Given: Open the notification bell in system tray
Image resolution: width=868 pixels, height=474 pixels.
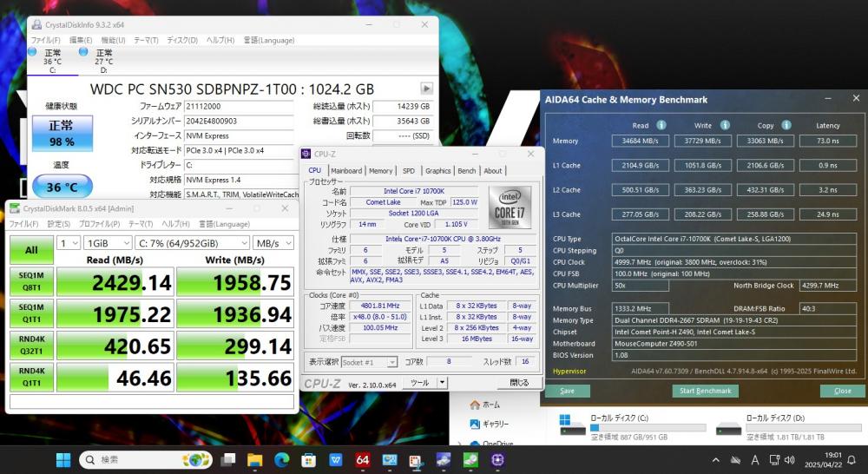Looking at the screenshot, I should [852, 459].
